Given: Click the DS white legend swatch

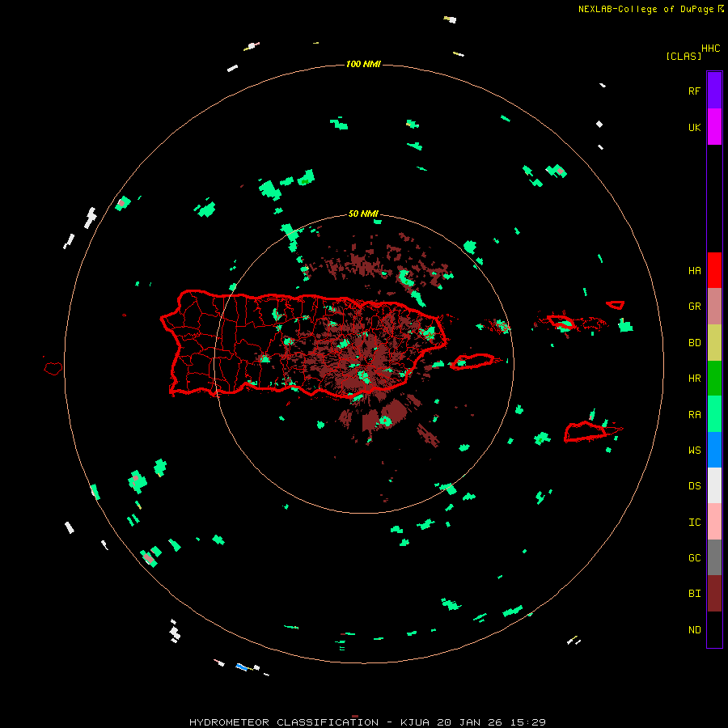Looking at the screenshot, I should coord(714,485).
